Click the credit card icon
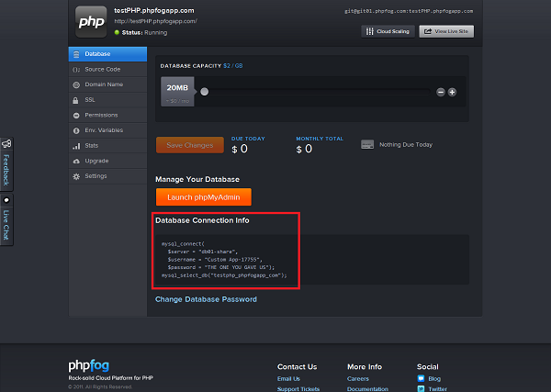The width and height of the screenshot is (551, 392). tap(367, 145)
